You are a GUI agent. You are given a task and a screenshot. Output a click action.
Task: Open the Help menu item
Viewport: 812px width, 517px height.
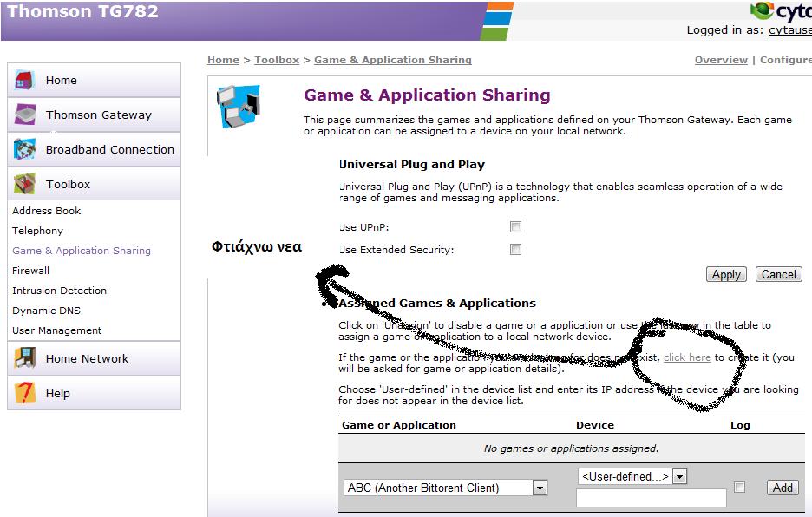tap(95, 393)
